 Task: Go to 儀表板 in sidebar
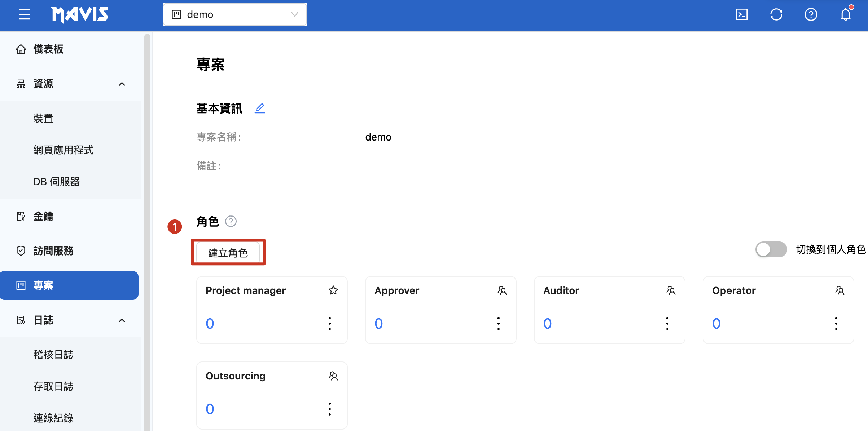[x=48, y=49]
